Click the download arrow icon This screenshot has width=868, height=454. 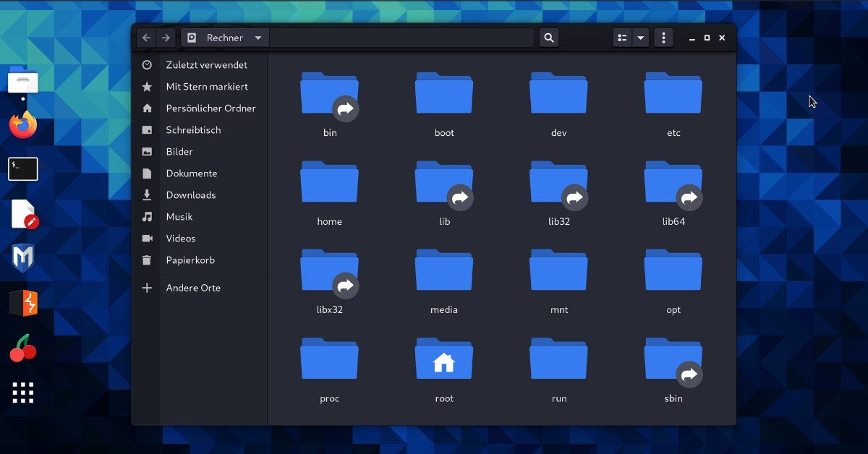(x=148, y=195)
